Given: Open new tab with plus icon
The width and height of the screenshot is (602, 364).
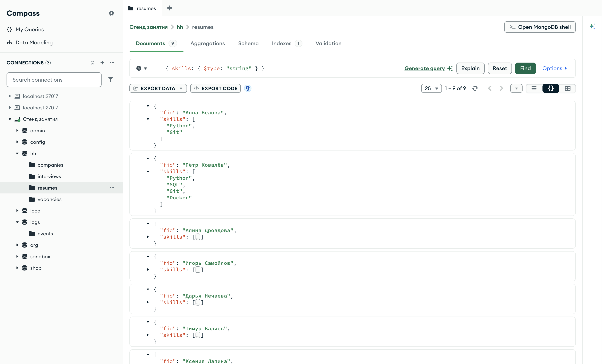Looking at the screenshot, I should pos(170,8).
